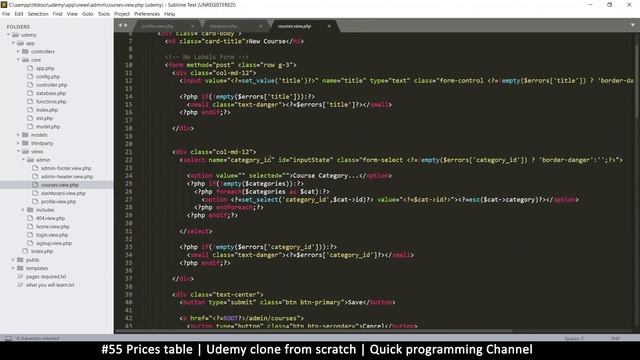This screenshot has width=640, height=360.
Task: Click the profile.view.php file icon in sidebar
Action: tap(35, 201)
